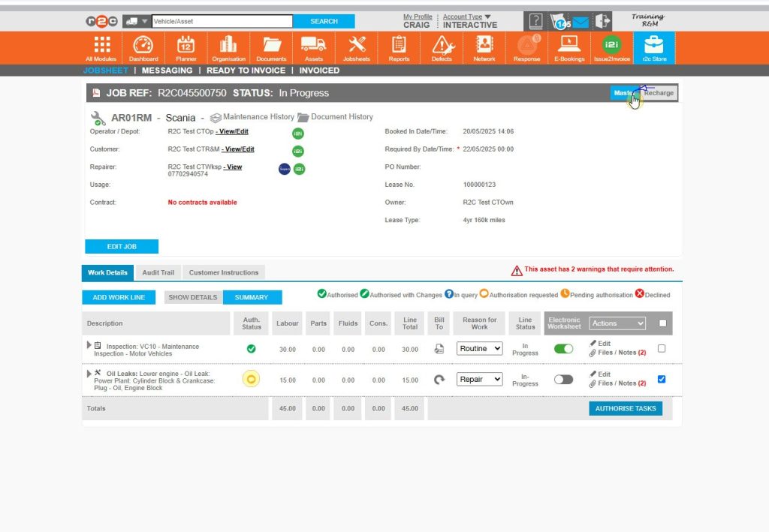The height and width of the screenshot is (532, 769).
Task: Expand the Oil Leaks work line details
Action: (89, 373)
